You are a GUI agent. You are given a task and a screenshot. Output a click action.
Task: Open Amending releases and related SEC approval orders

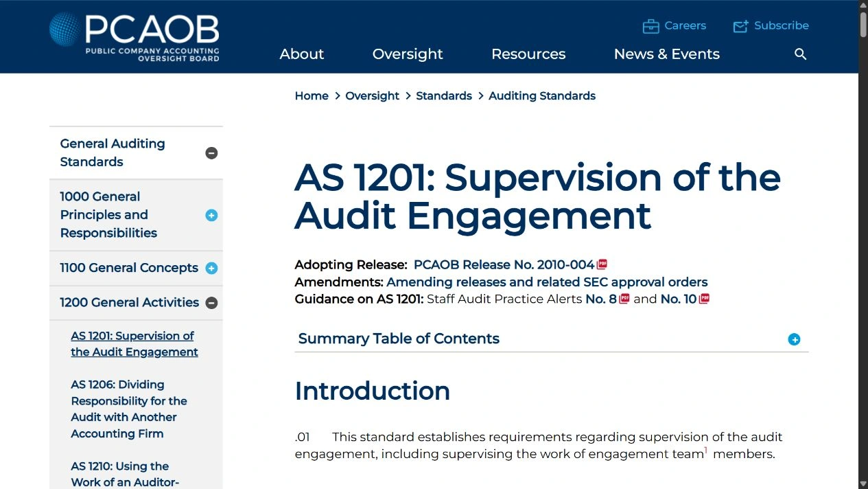547,282
